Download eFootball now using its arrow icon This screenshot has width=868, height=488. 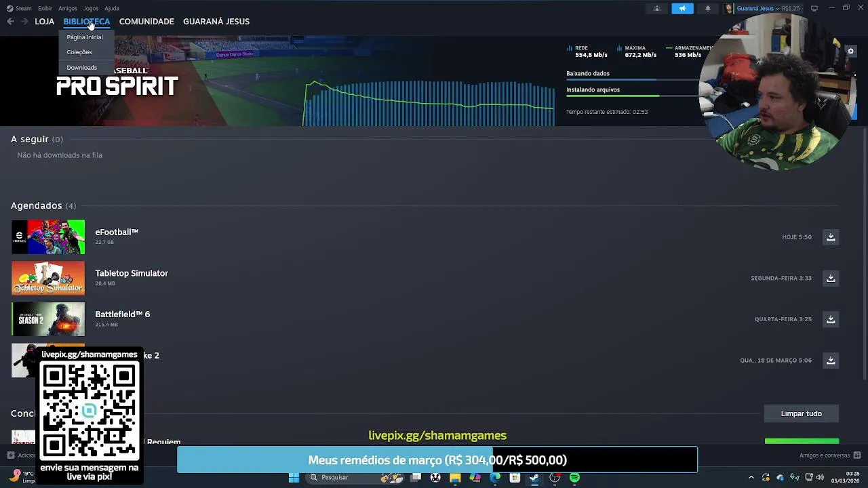[831, 237]
